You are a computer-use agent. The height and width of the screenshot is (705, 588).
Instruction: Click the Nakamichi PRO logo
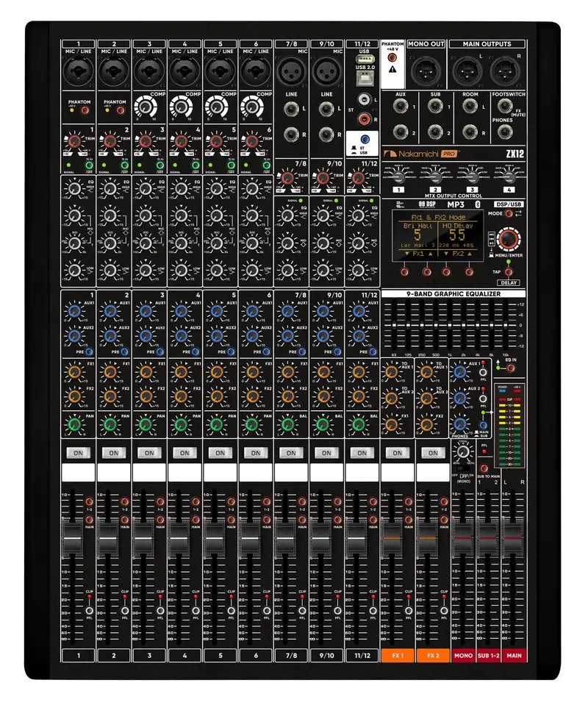pos(419,153)
